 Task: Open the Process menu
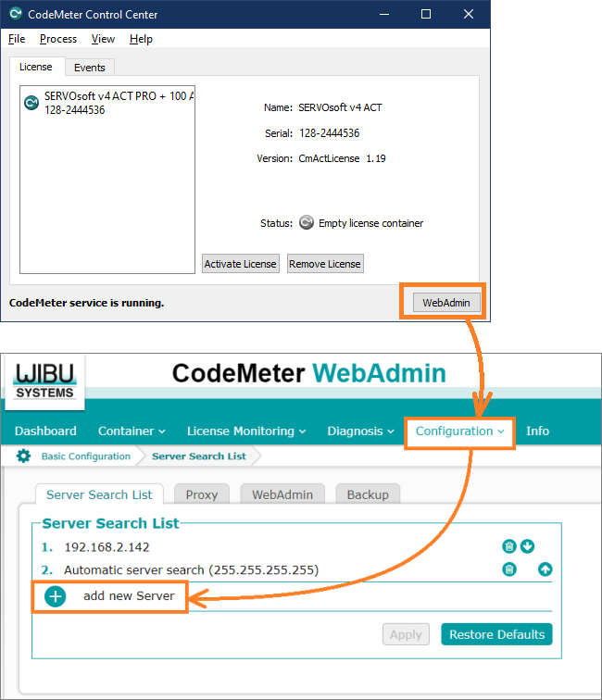57,39
